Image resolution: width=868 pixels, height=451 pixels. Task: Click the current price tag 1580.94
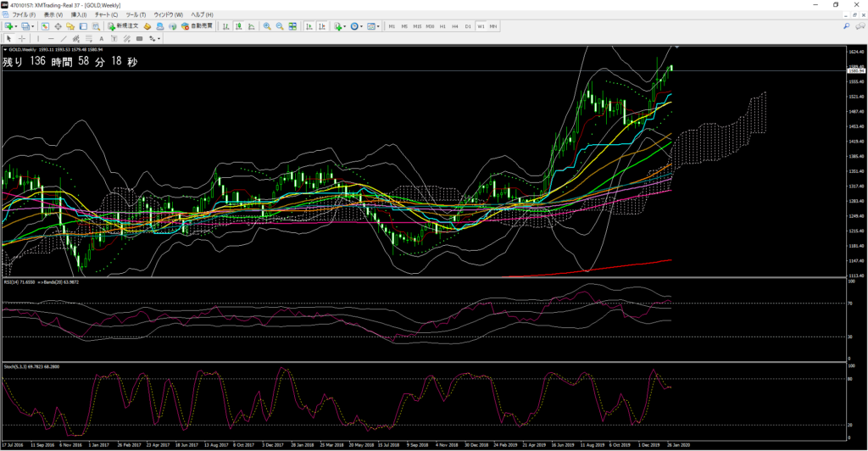(x=856, y=71)
